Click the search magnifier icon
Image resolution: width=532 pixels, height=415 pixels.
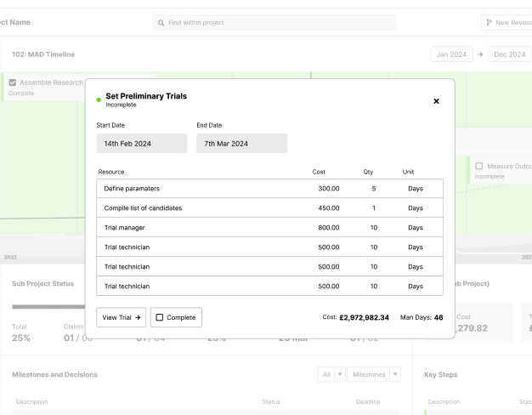pos(161,22)
